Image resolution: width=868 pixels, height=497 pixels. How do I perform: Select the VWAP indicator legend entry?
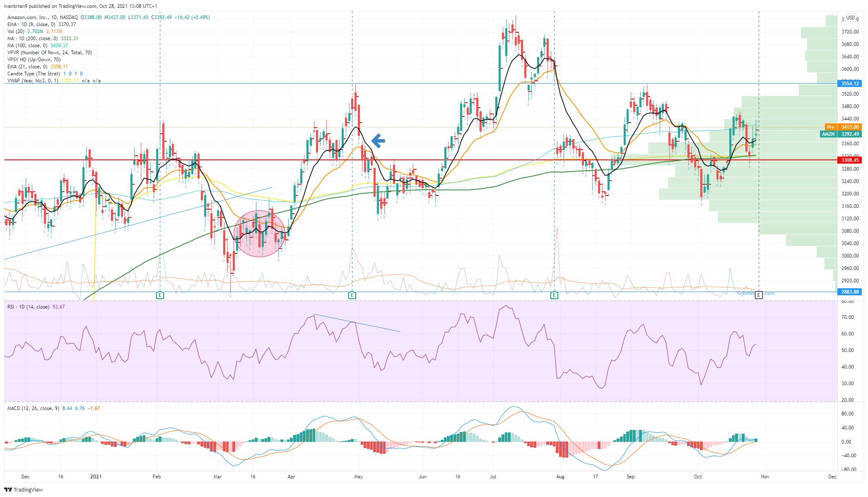54,81
